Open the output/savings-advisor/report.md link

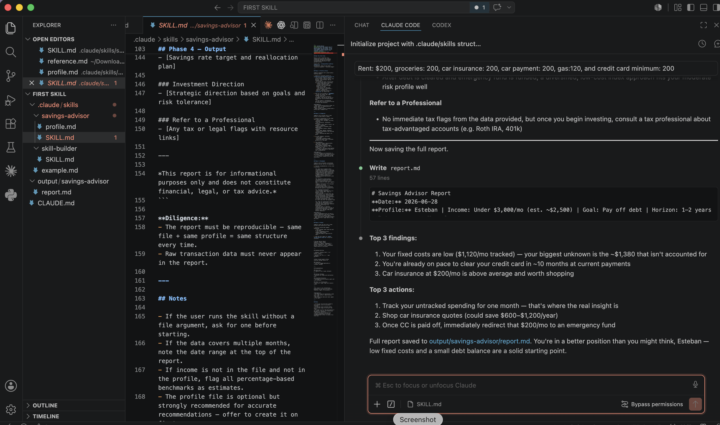(479, 341)
